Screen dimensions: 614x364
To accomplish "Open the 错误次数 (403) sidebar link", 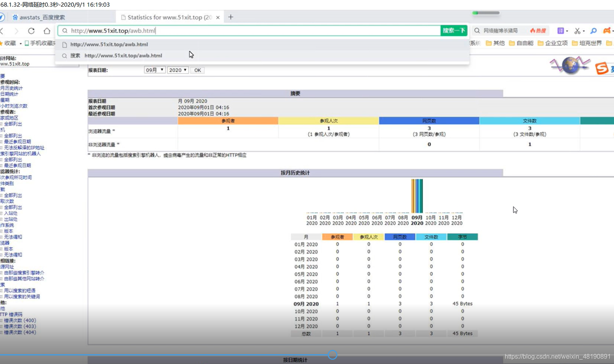I will tap(20, 326).
